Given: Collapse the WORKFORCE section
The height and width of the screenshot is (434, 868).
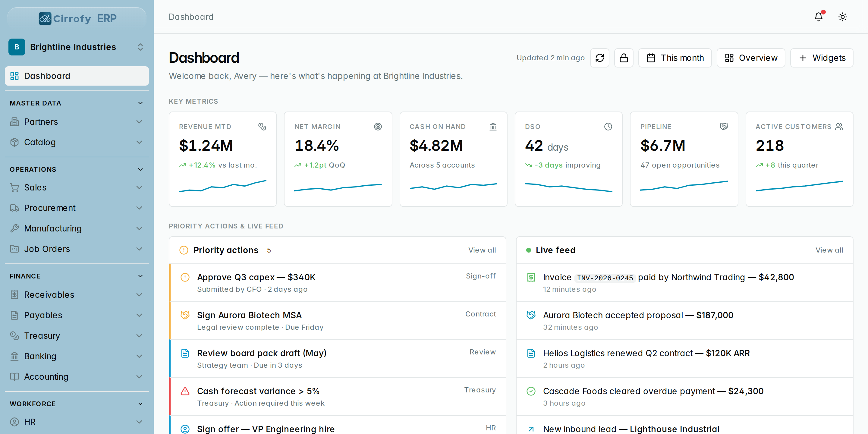Looking at the screenshot, I should [x=77, y=404].
